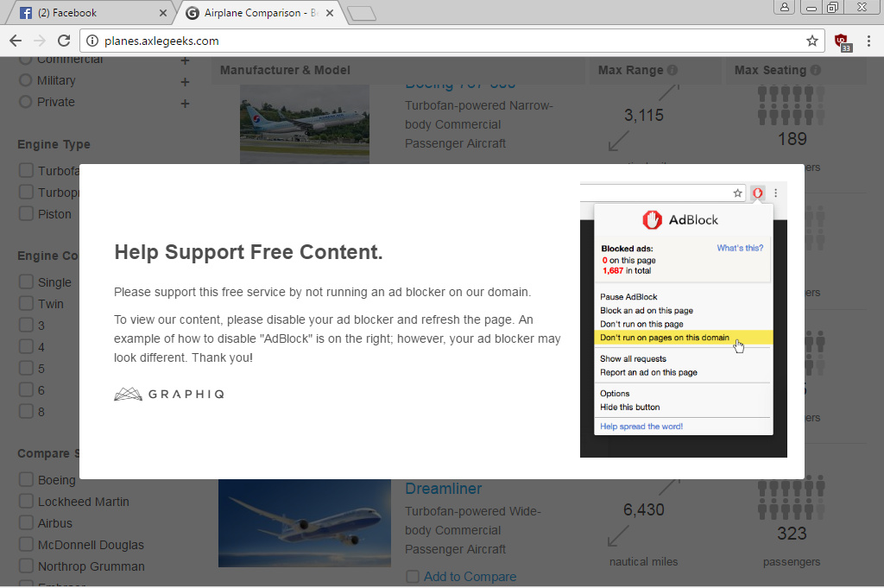View site information icon in address bar
The image size is (884, 588).
click(92, 41)
